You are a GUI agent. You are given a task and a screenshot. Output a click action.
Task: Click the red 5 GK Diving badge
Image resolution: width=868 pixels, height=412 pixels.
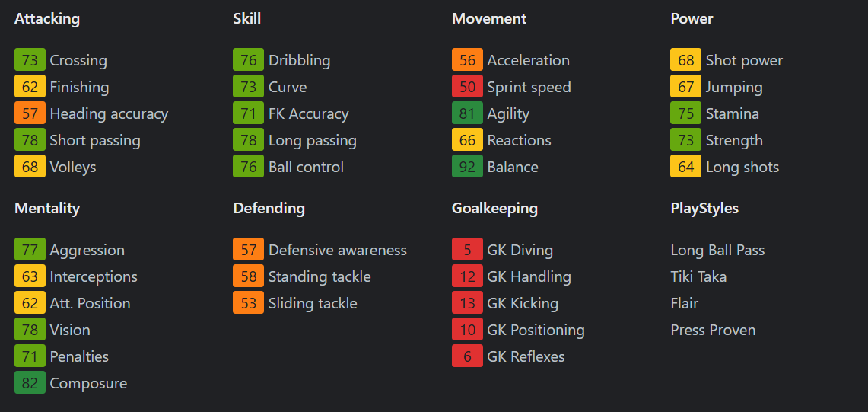(467, 250)
